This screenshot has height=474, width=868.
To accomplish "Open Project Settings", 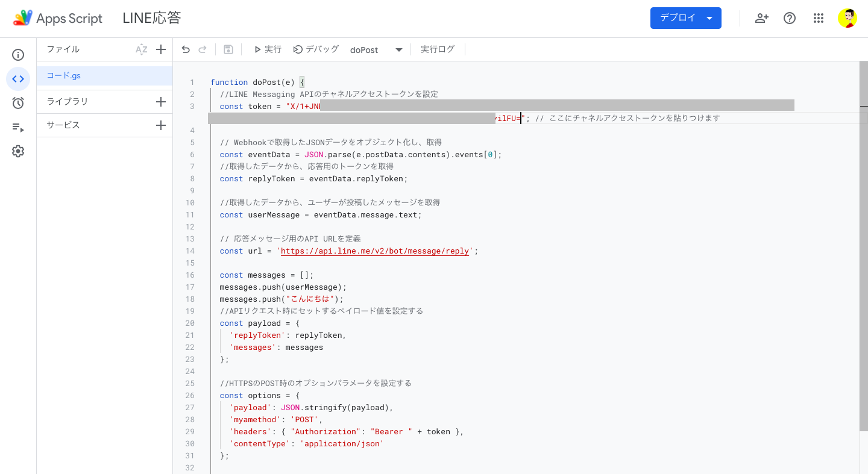I will coord(17,152).
